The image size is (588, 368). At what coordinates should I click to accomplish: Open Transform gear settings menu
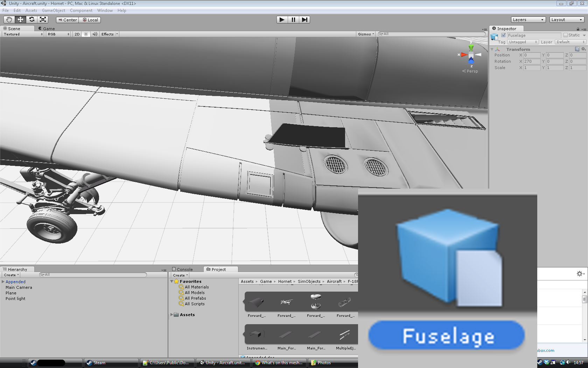pyautogui.click(x=583, y=49)
